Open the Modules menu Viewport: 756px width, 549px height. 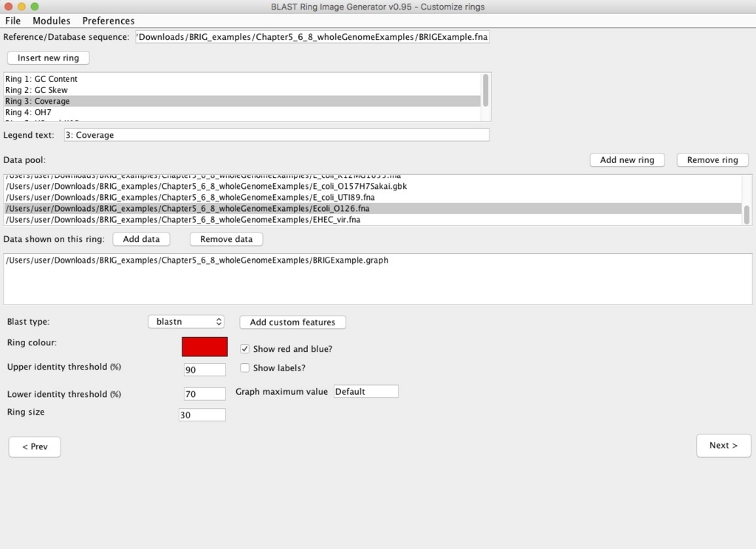pyautogui.click(x=52, y=21)
